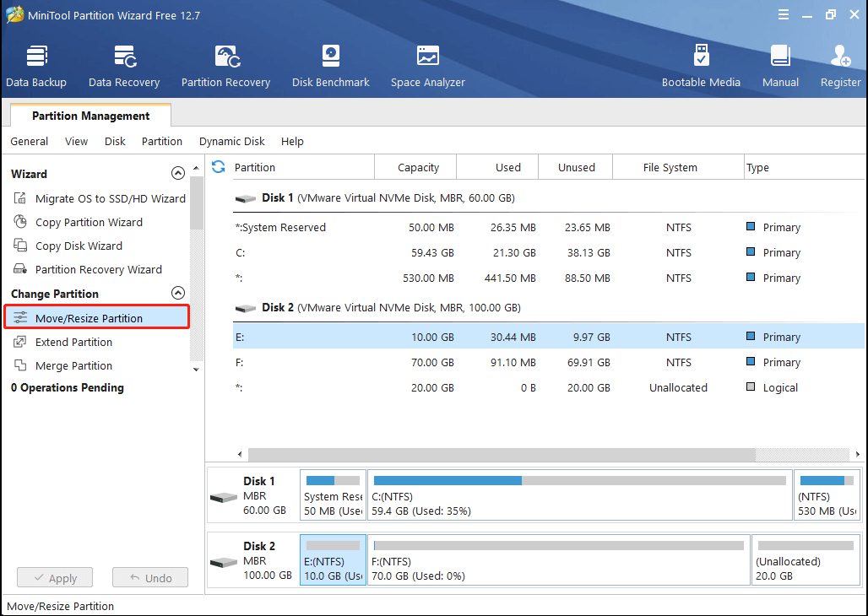Click the E:(NTFS) block in disk map
The width and height of the screenshot is (868, 616).
(x=333, y=559)
